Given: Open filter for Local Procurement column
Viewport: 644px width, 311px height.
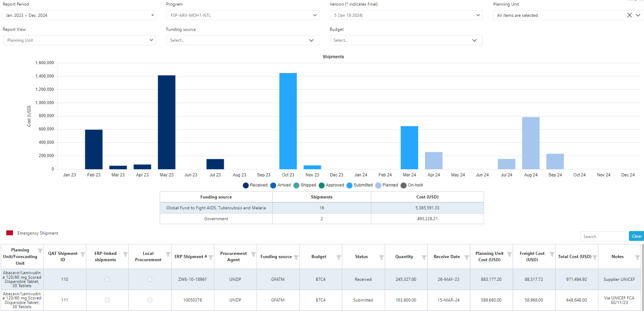Looking at the screenshot, I should coord(168,254).
